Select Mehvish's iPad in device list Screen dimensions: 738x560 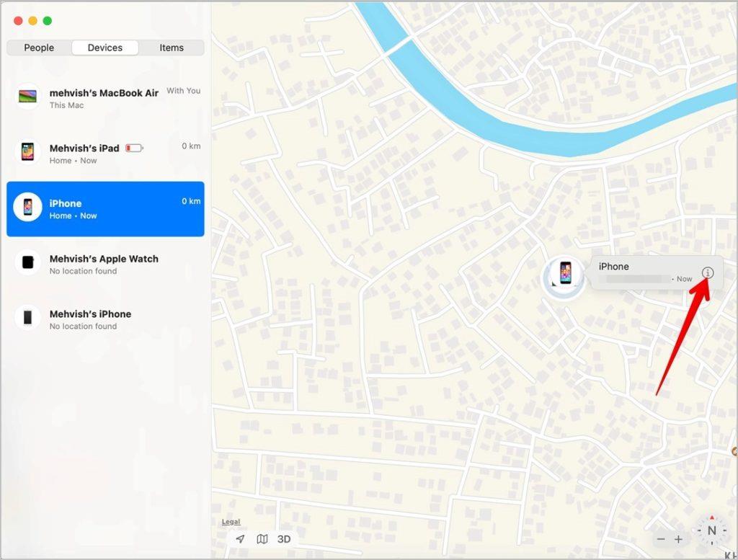coord(105,154)
